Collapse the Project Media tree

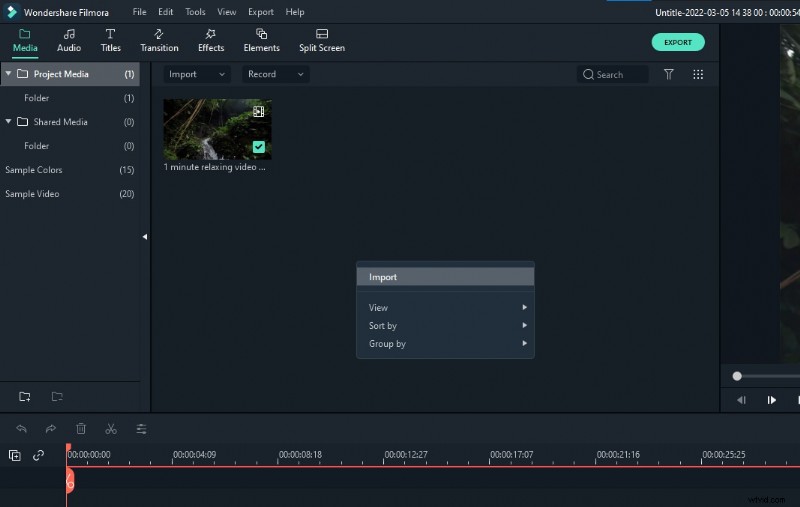point(9,74)
